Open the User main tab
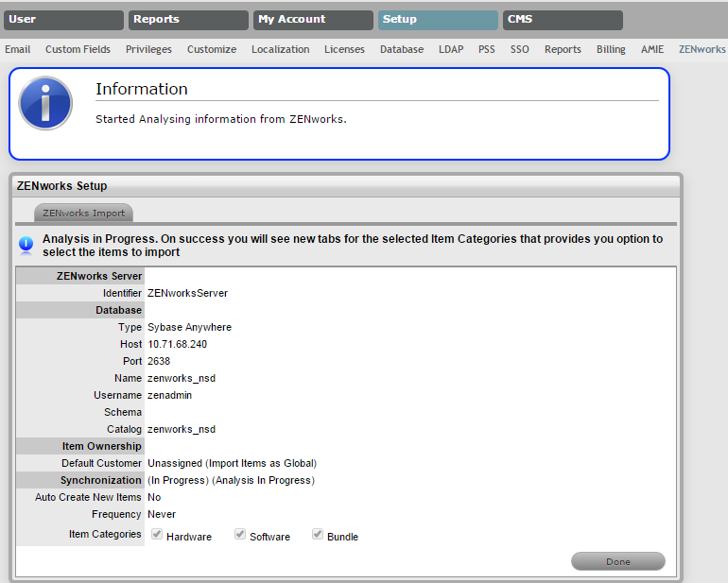The height and width of the screenshot is (583, 728). tap(63, 20)
